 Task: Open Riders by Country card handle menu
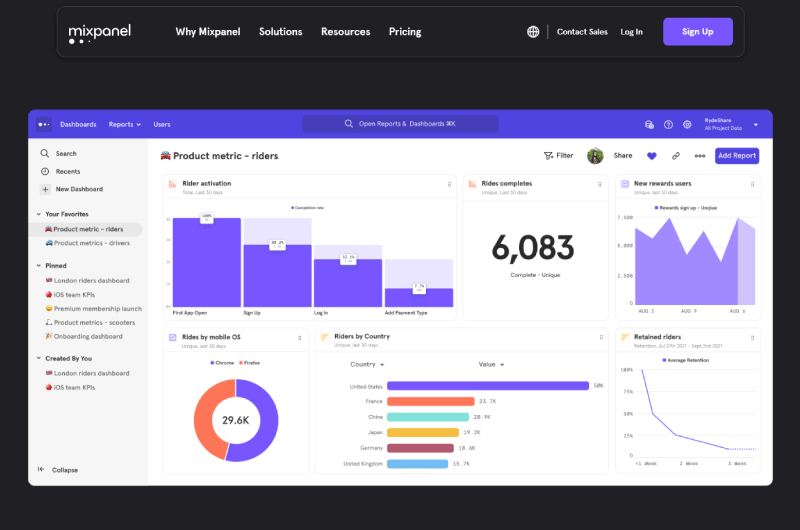coord(602,337)
